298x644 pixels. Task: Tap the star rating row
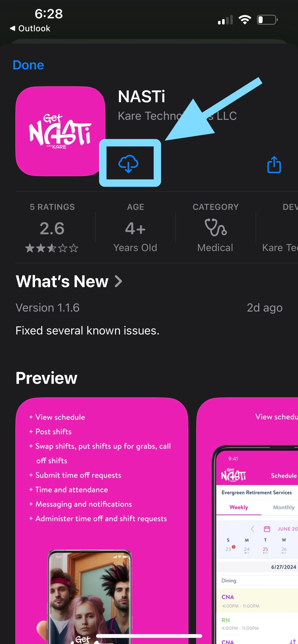click(x=52, y=248)
